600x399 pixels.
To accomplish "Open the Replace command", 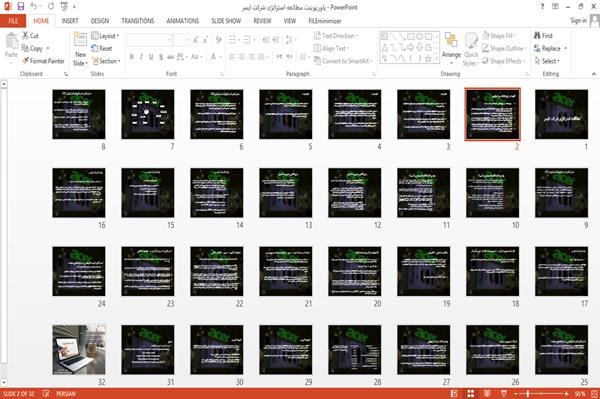I will [550, 49].
